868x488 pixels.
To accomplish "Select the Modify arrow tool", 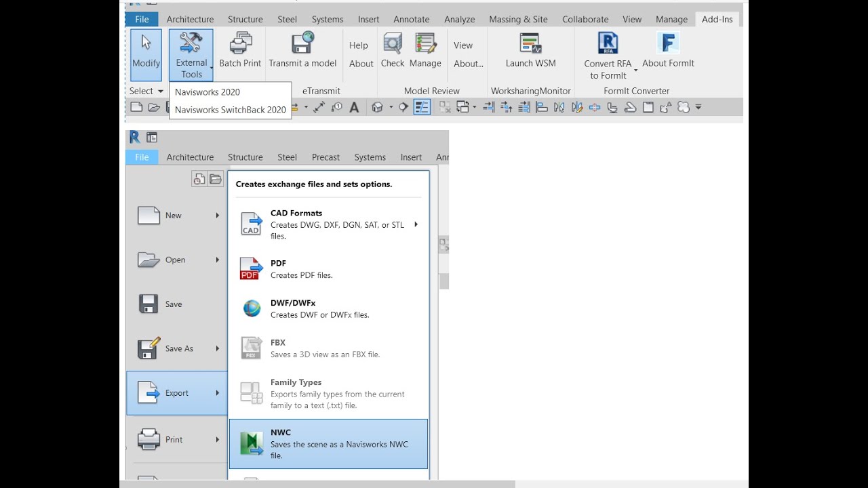I will (146, 54).
